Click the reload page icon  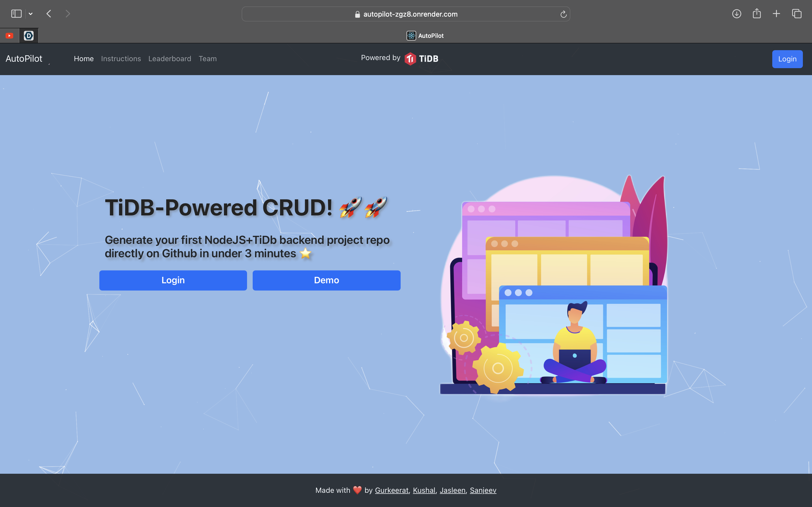[563, 14]
